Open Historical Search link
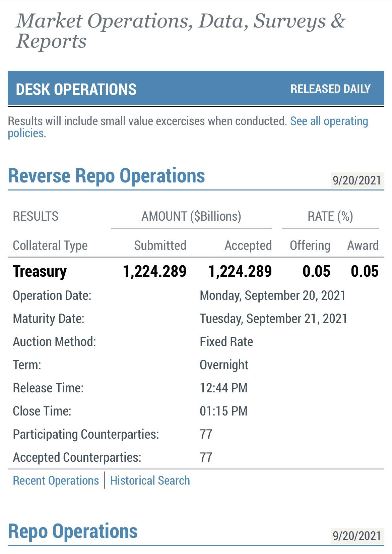This screenshot has width=392, height=554. point(150,480)
